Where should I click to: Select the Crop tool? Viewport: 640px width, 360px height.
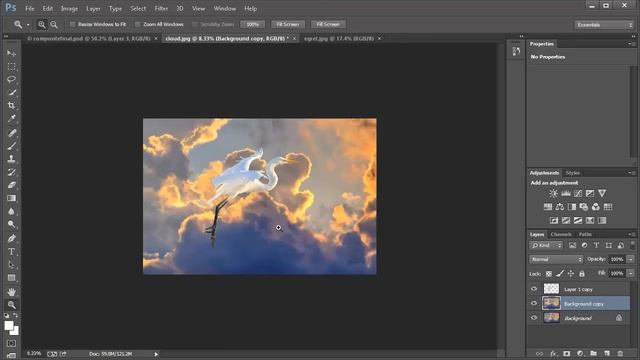coord(11,105)
